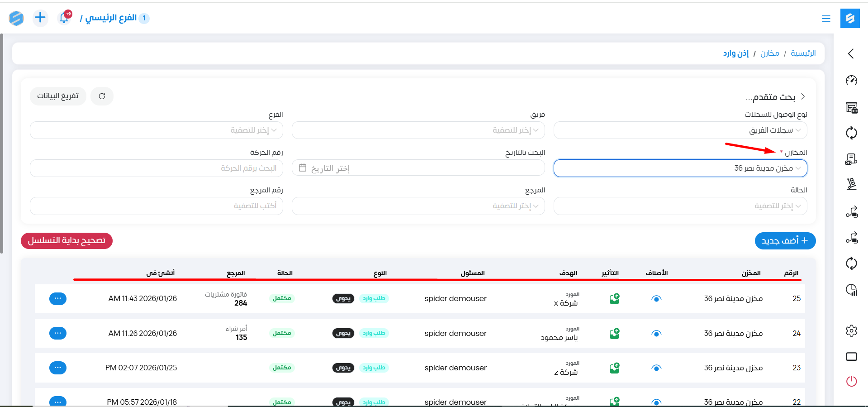Click the hamburger menu icon
The width and height of the screenshot is (868, 407).
point(826,19)
